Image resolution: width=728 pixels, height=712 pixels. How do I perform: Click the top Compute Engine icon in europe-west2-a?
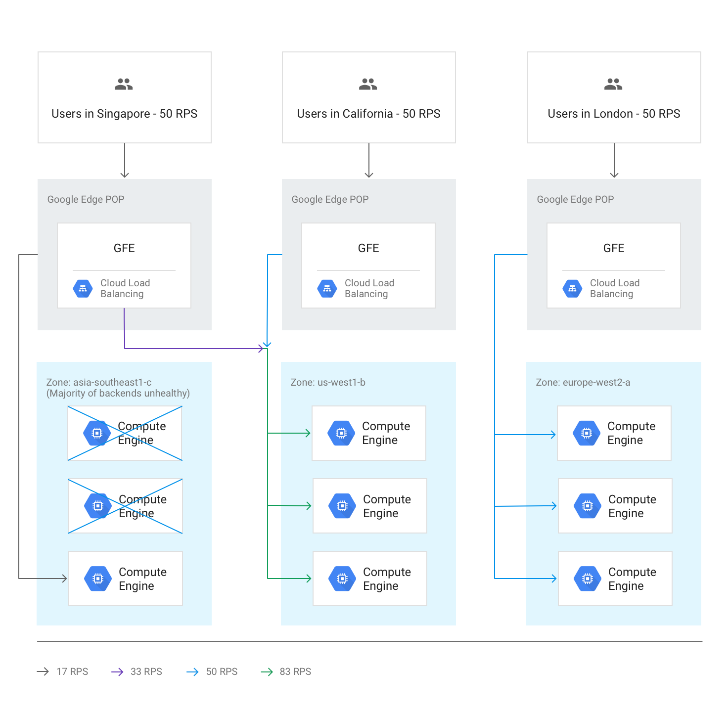click(x=586, y=433)
